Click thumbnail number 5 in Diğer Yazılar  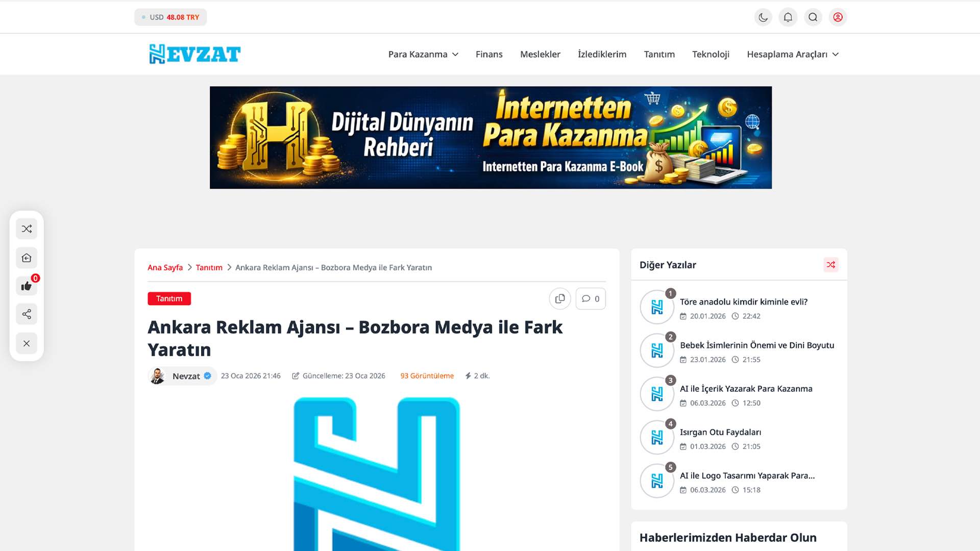tap(657, 481)
